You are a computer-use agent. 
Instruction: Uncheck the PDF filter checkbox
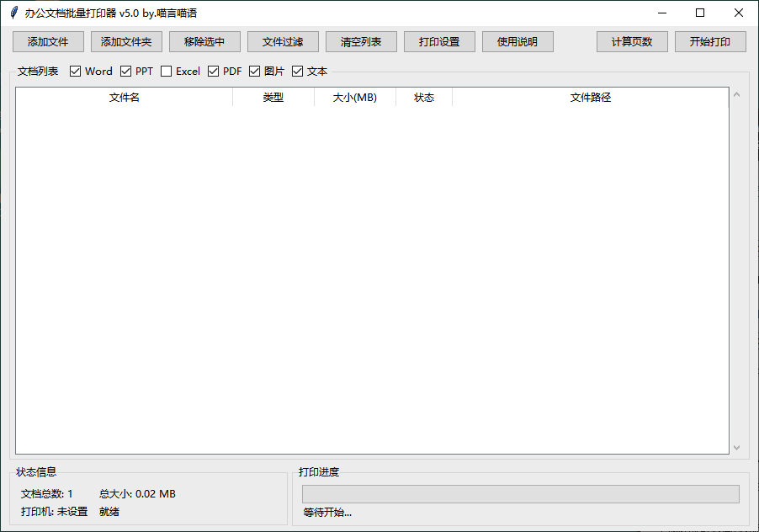pyautogui.click(x=213, y=71)
